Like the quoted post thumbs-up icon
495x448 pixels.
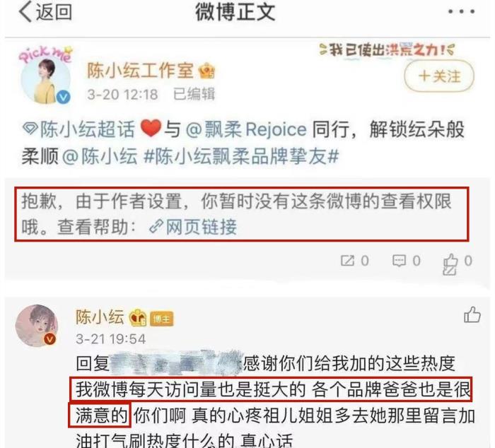pos(458,264)
